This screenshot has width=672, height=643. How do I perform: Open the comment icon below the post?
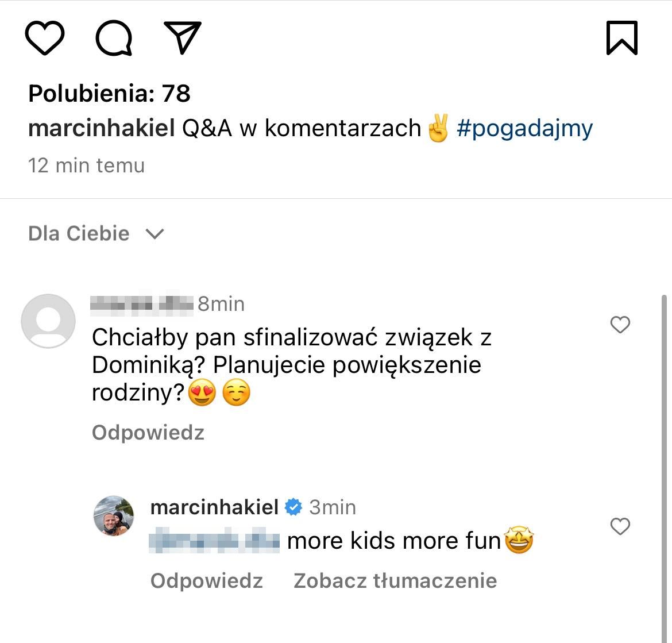click(x=114, y=36)
